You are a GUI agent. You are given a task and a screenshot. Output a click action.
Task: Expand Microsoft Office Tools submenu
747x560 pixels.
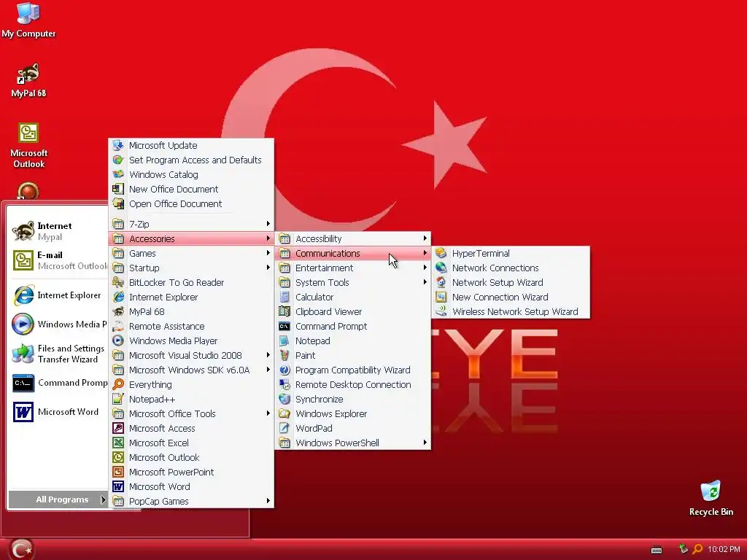pos(192,414)
